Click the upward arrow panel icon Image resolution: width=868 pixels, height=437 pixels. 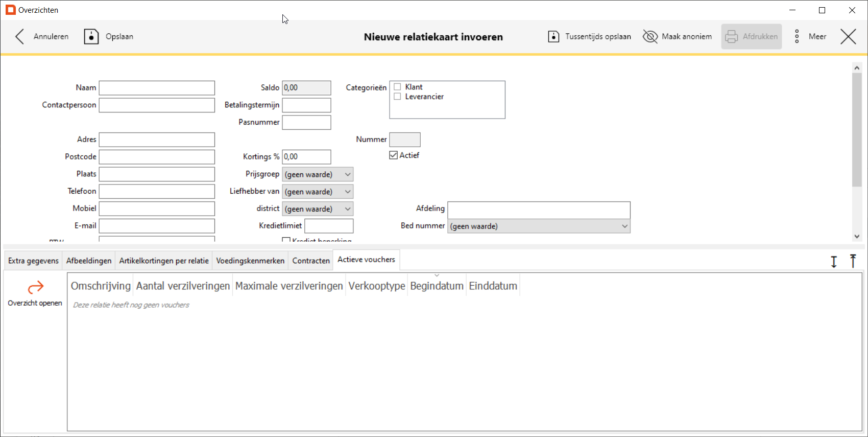point(853,261)
